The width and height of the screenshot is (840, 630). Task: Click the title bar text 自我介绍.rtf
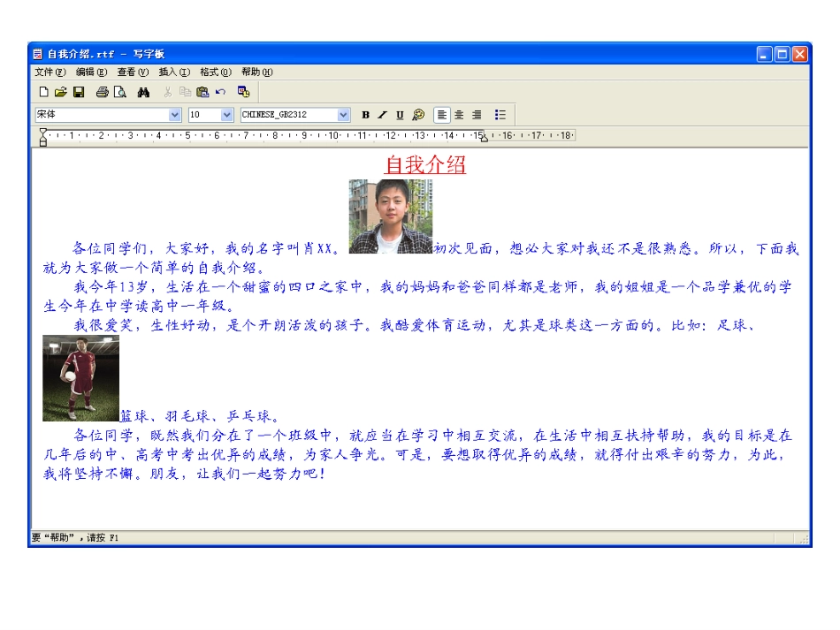tap(80, 54)
